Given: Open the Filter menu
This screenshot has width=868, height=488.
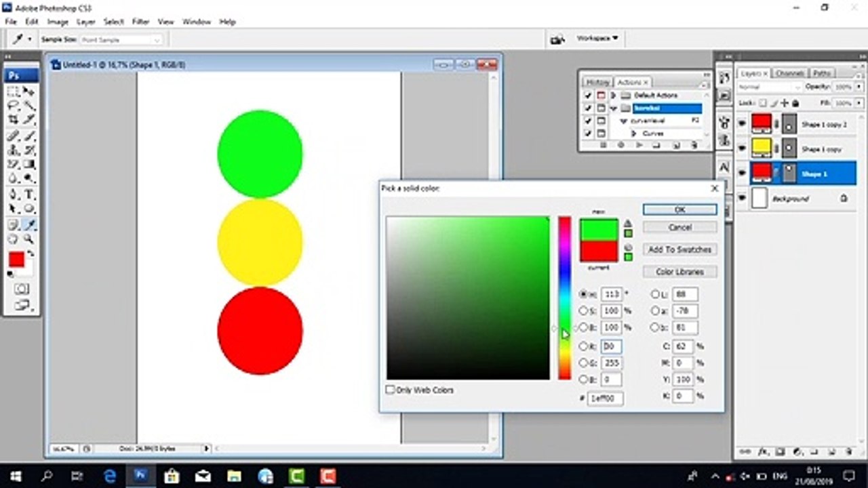Looking at the screenshot, I should pyautogui.click(x=140, y=22).
